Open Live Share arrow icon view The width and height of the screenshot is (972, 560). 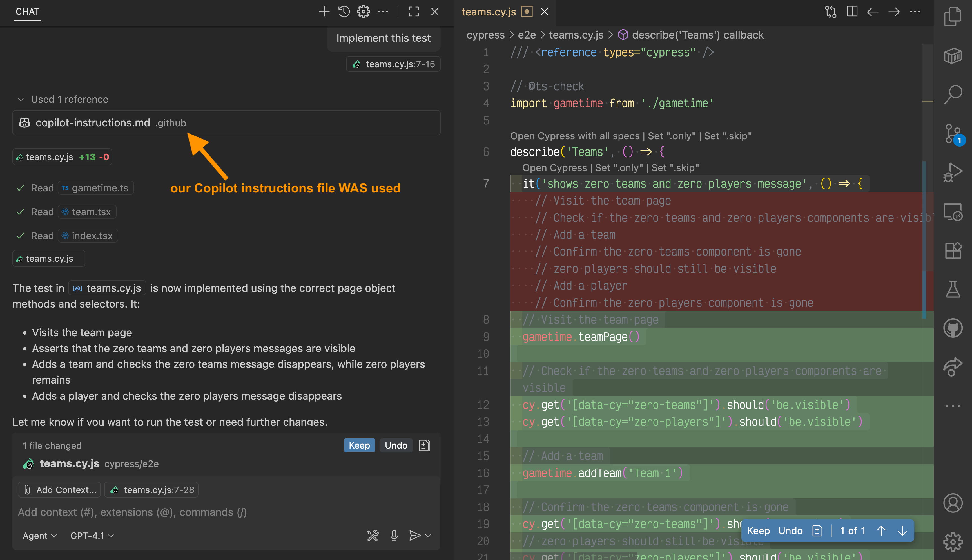pyautogui.click(x=953, y=367)
